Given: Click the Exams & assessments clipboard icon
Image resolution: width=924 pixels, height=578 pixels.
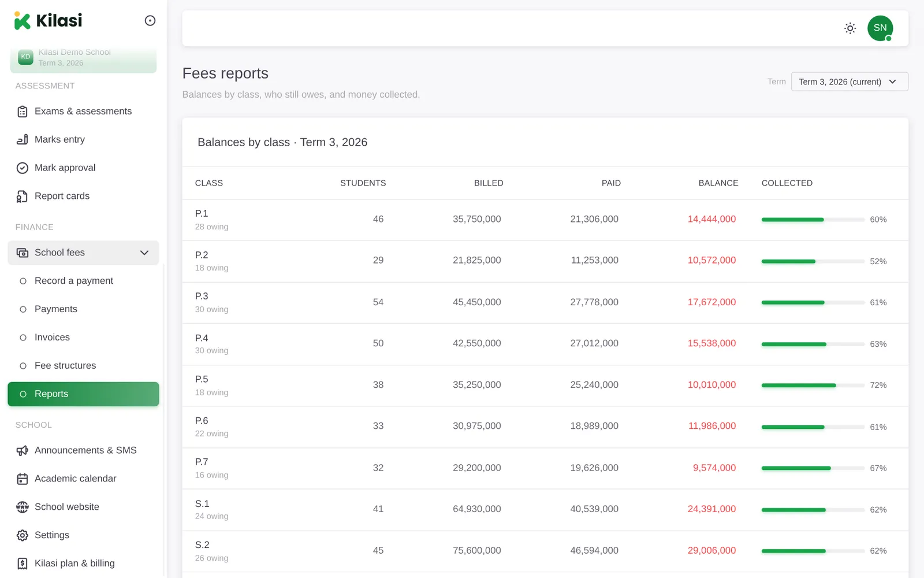Looking at the screenshot, I should point(23,112).
